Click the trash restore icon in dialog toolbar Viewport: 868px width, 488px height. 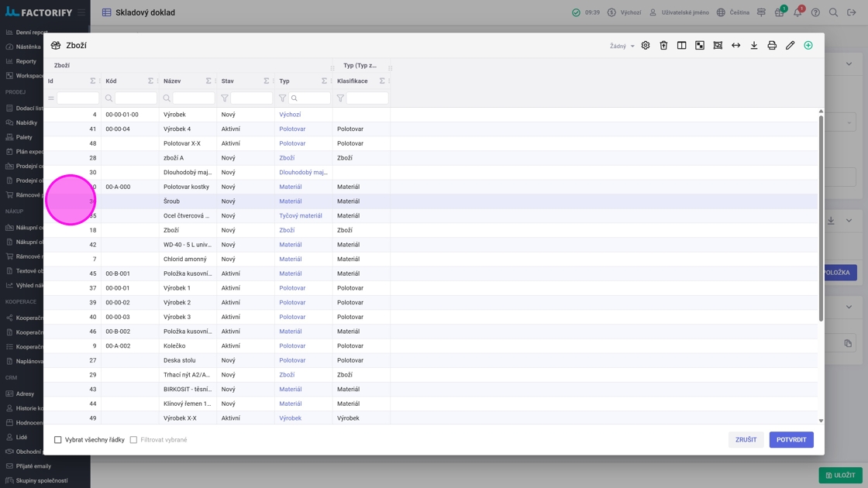tap(663, 46)
